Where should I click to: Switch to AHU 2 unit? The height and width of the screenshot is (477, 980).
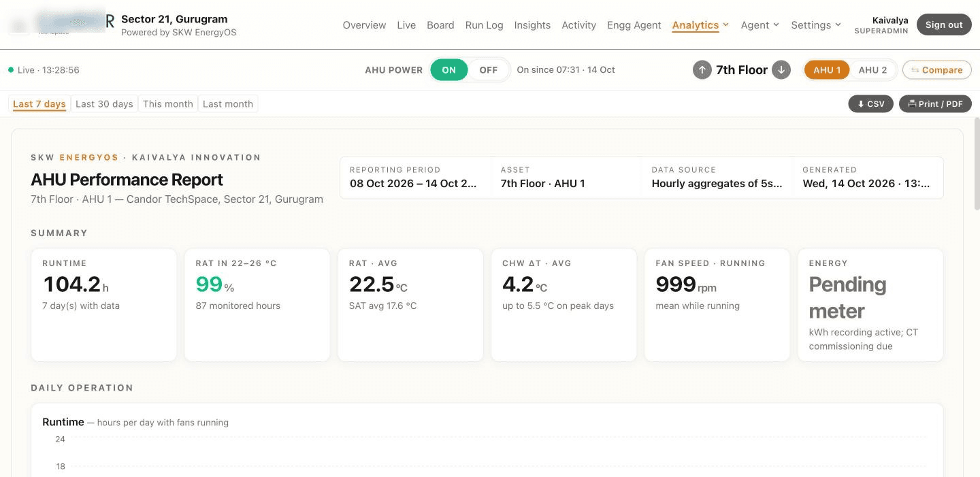click(x=873, y=70)
